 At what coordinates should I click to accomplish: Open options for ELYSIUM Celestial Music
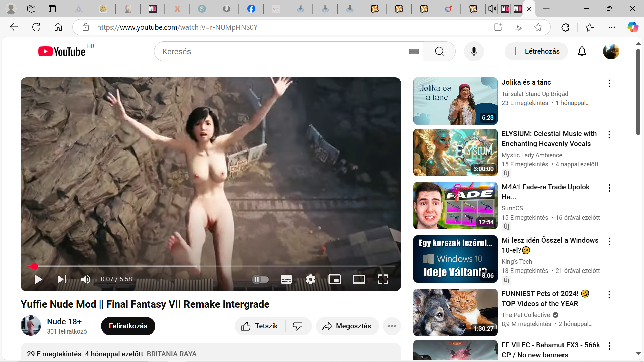609,135
